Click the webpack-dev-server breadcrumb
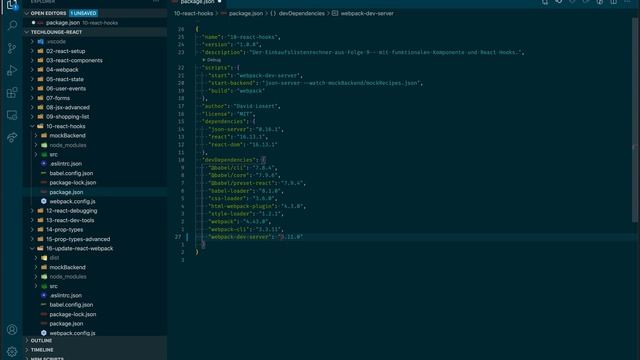 [367, 13]
